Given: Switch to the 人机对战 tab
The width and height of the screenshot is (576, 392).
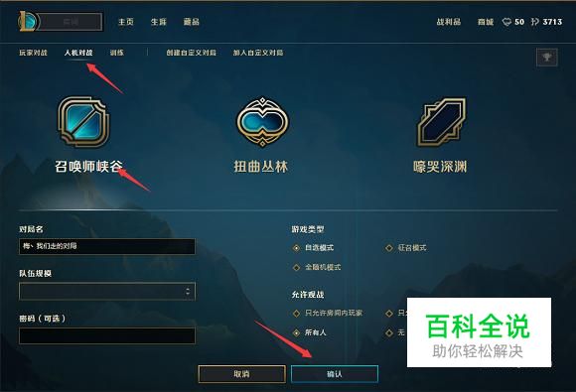Looking at the screenshot, I should click(78, 53).
